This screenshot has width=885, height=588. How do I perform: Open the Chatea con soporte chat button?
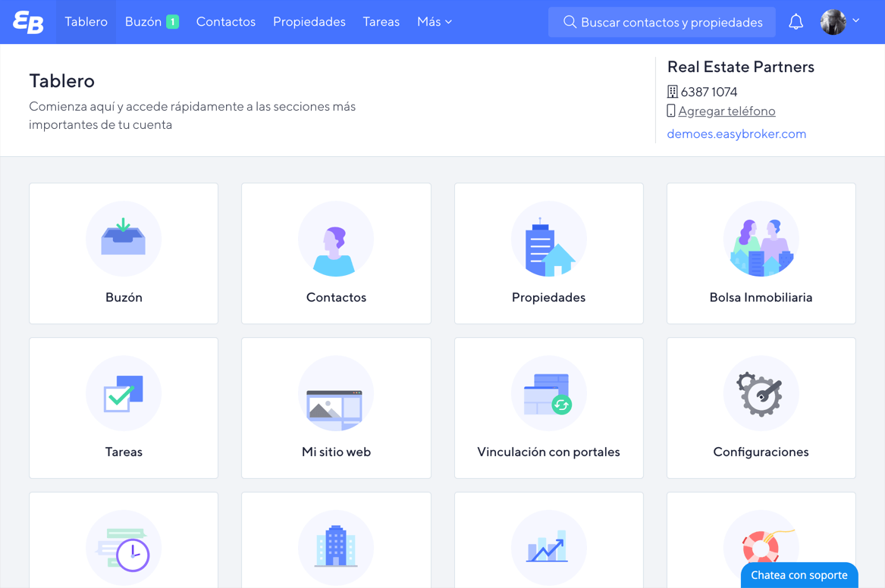[x=799, y=575]
